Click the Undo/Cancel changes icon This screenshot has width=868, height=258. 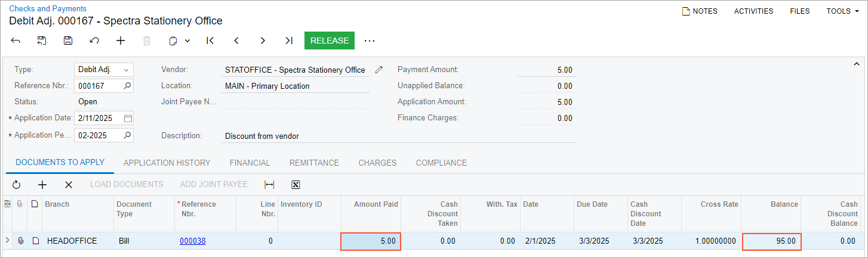(x=94, y=41)
